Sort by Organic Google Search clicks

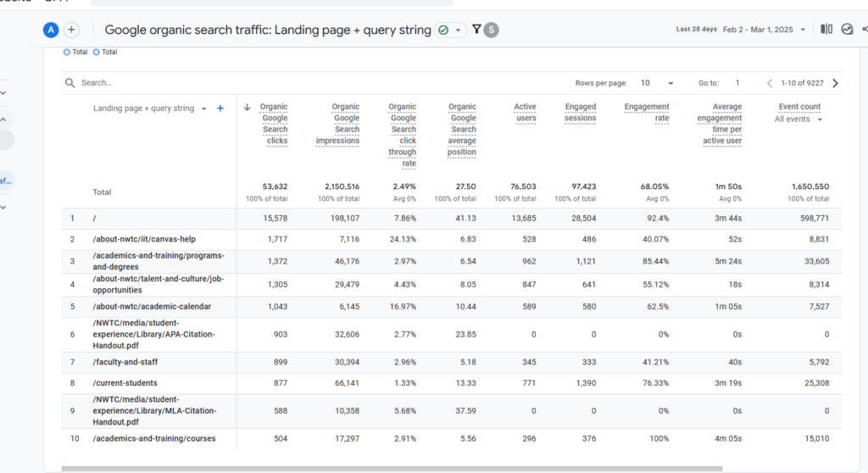274,124
